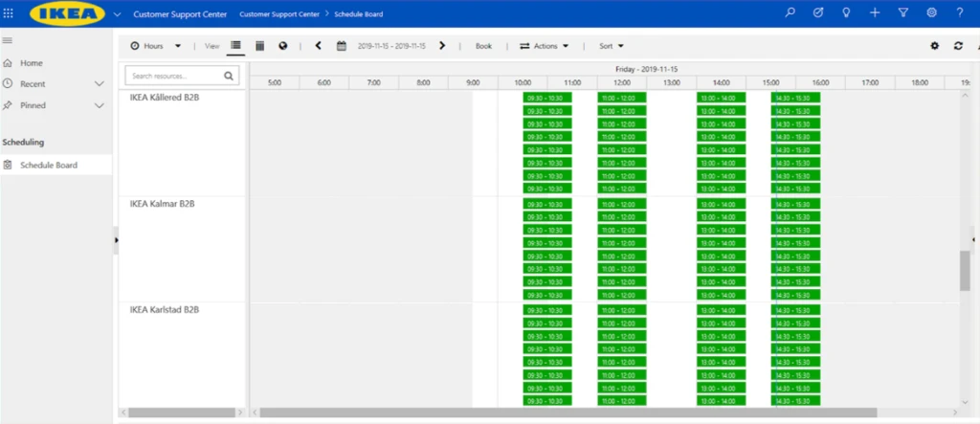This screenshot has width=980, height=424.
Task: Select Schedule Board in the sidebar
Action: (49, 166)
